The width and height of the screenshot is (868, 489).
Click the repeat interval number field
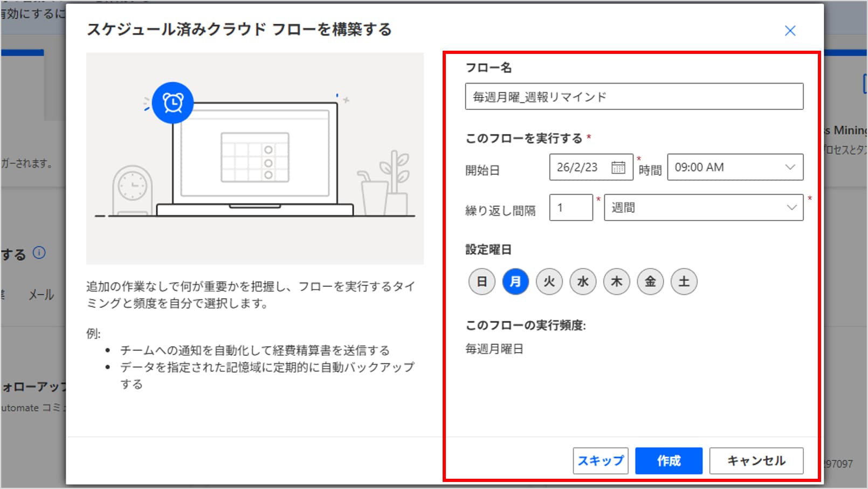click(x=570, y=208)
